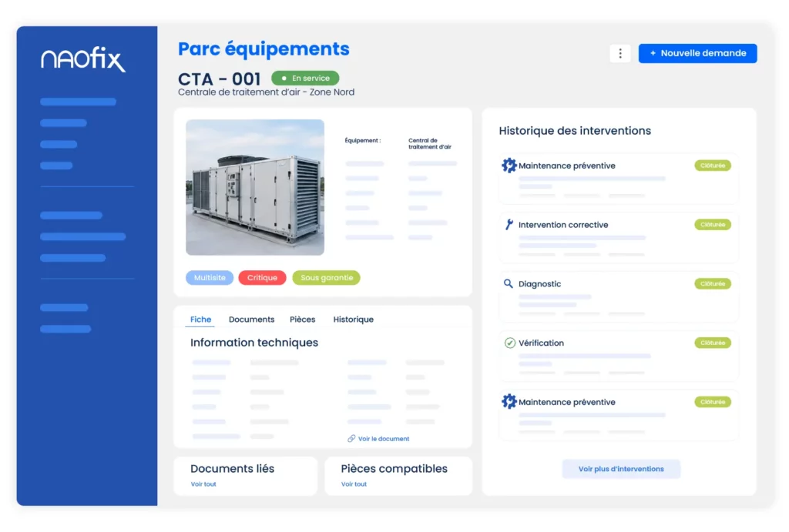789x532 pixels.
Task: Click the Voir le document link
Action: pyautogui.click(x=384, y=439)
